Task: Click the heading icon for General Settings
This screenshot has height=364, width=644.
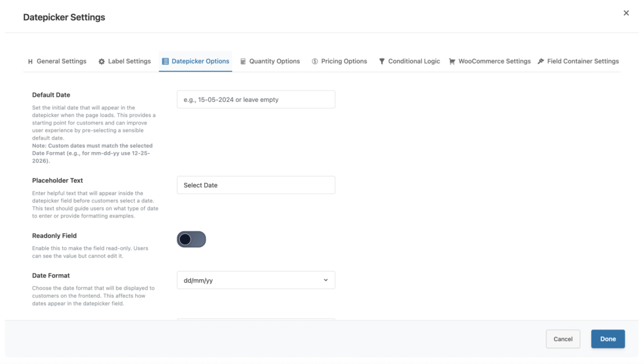Action: point(30,62)
